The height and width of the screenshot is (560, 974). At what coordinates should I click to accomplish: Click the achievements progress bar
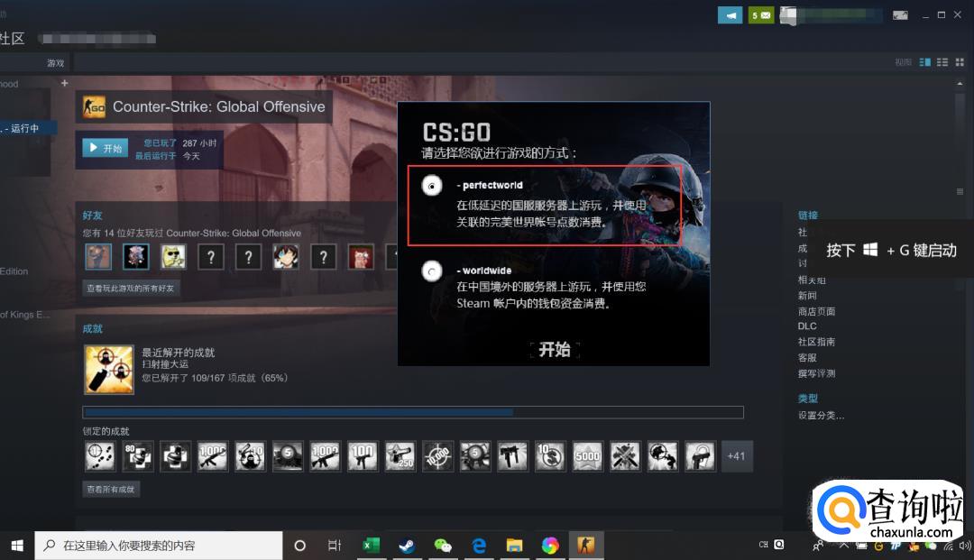[413, 412]
